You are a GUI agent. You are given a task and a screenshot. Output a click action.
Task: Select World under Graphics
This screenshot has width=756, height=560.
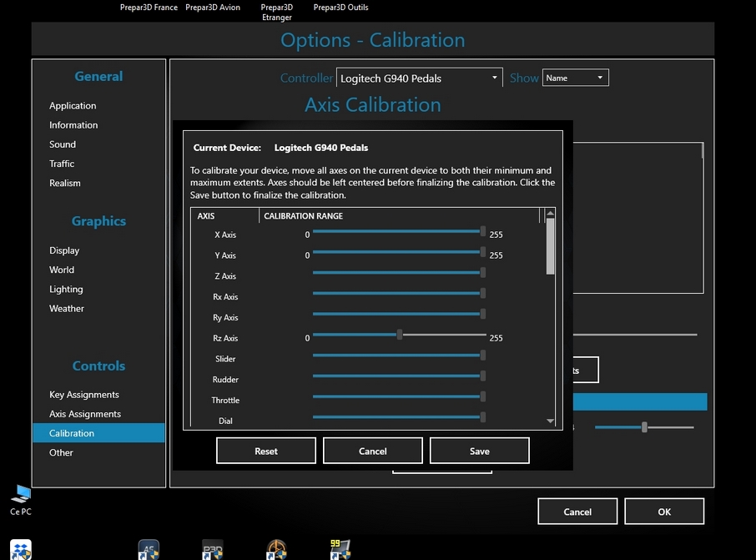click(x=62, y=270)
